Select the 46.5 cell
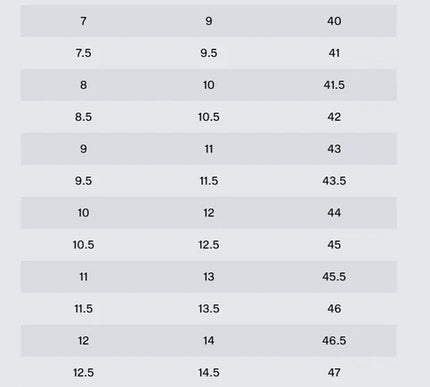This screenshot has height=387, width=430. click(x=334, y=341)
